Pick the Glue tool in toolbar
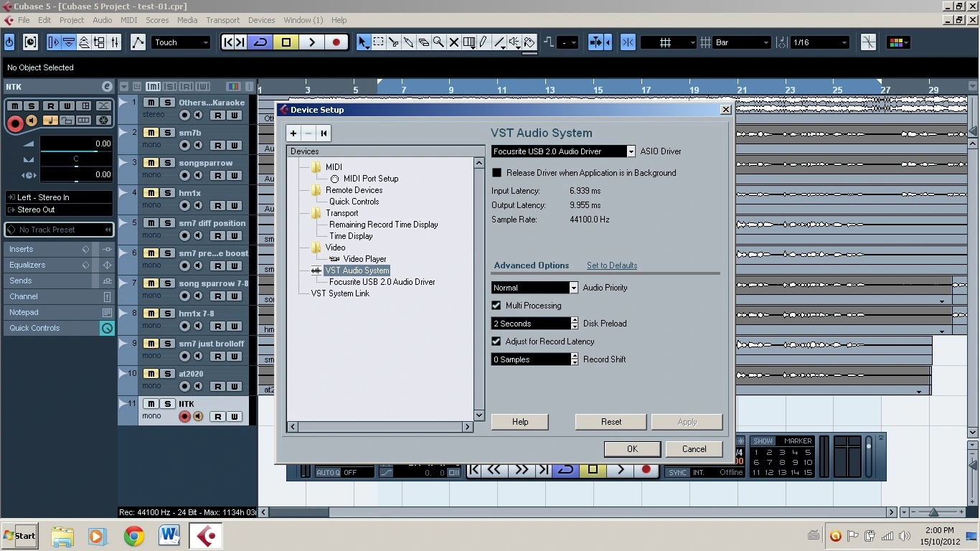The image size is (980, 551). click(408, 43)
